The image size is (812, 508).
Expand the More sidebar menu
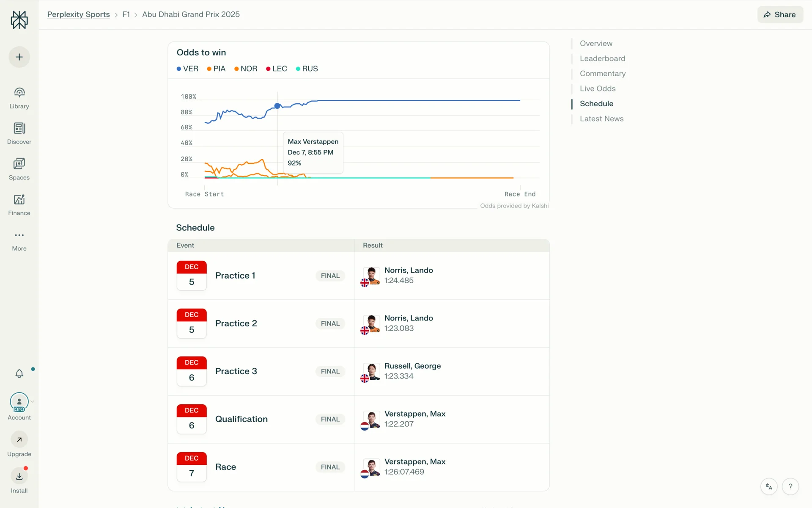19,235
